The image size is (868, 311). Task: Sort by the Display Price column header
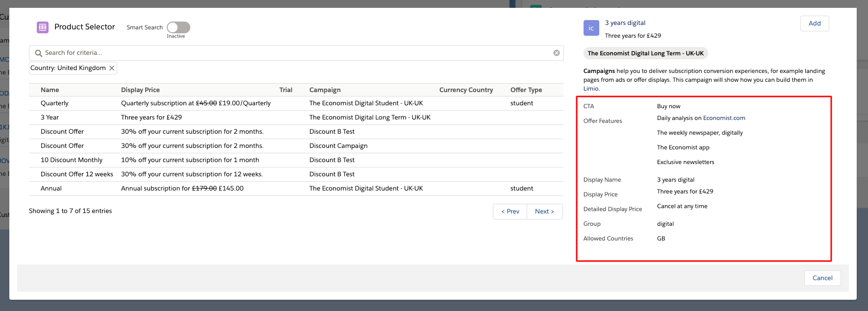tap(140, 90)
